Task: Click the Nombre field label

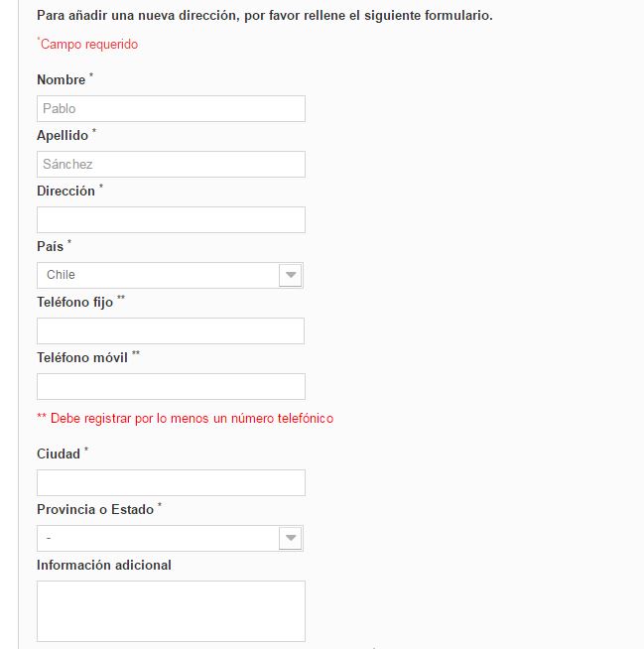Action: click(x=61, y=79)
